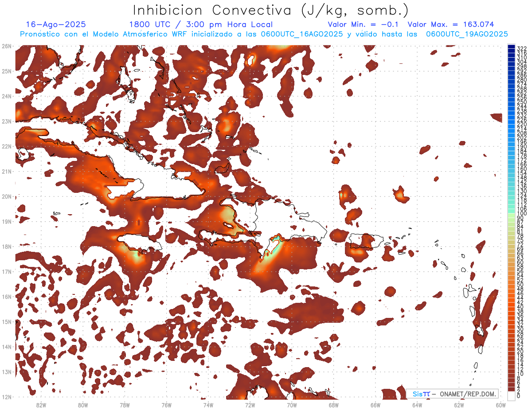Click the date "16-Ago-2025"
532x411 pixels.
(x=56, y=24)
